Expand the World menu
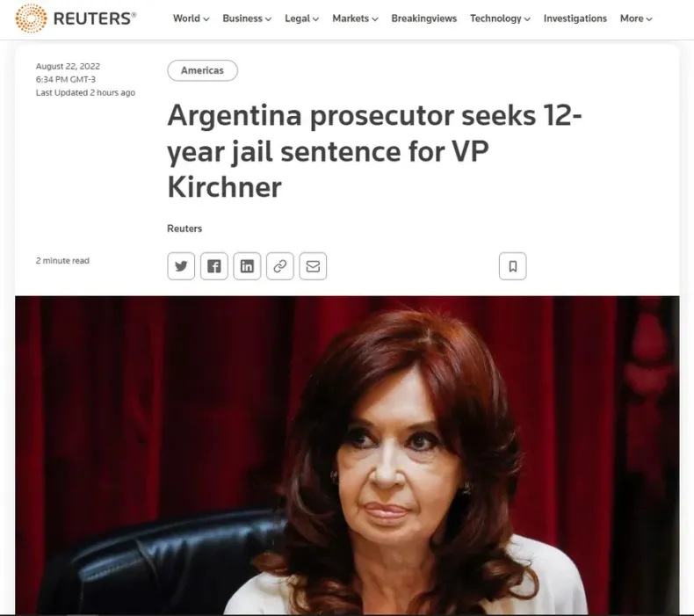The width and height of the screenshot is (694, 616). point(191,18)
